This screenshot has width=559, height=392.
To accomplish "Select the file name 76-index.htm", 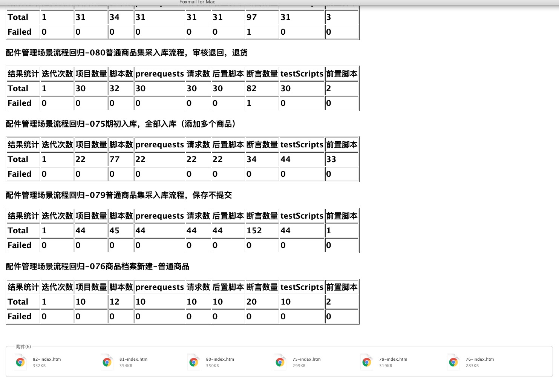I will coord(480,359).
